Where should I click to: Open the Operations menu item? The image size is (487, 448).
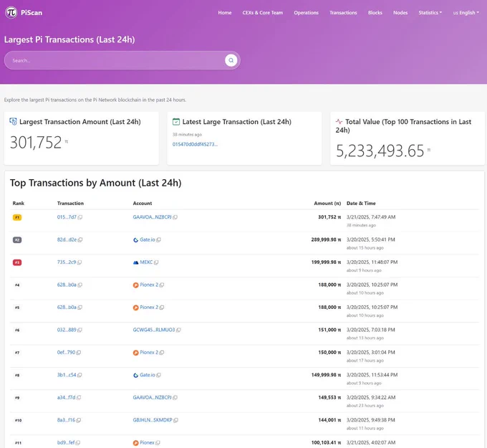[307, 13]
